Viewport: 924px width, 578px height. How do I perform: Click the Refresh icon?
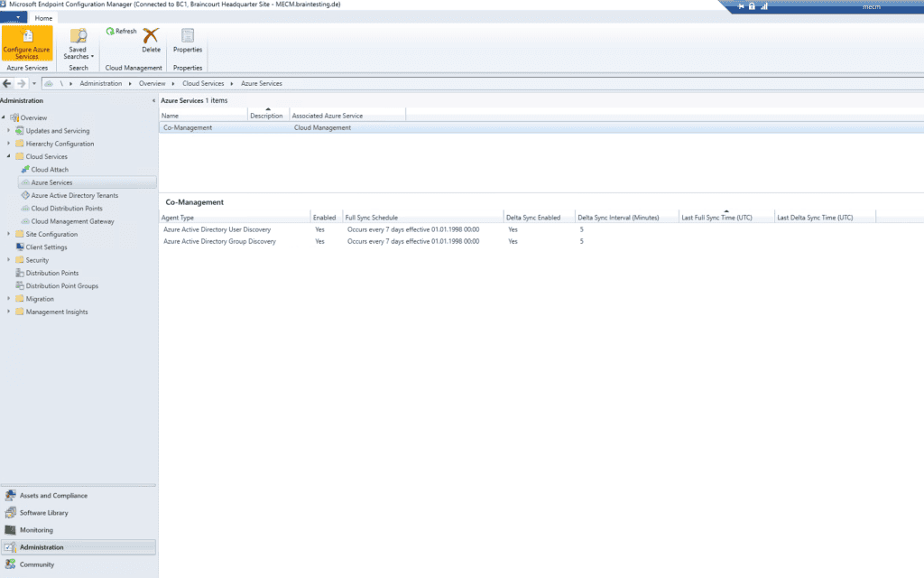point(122,30)
